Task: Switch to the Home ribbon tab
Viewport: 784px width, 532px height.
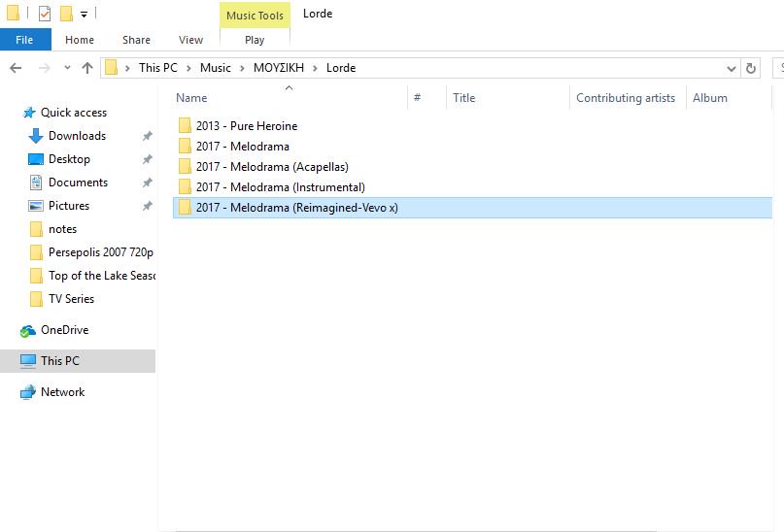Action: [x=80, y=40]
